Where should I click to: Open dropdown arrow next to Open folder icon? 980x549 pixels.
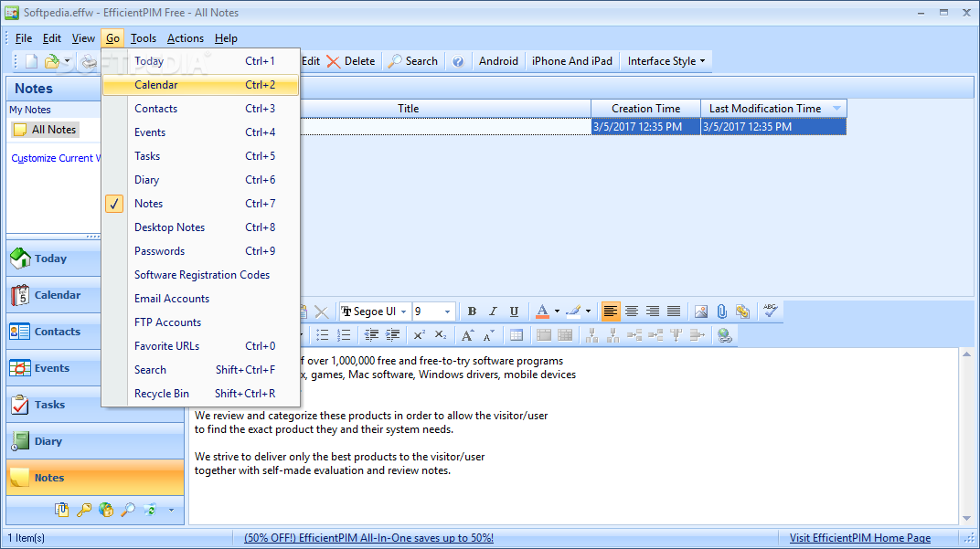(67, 61)
